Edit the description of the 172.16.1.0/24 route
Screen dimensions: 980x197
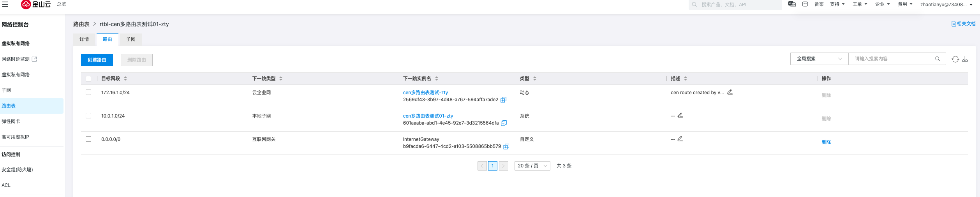[730, 92]
